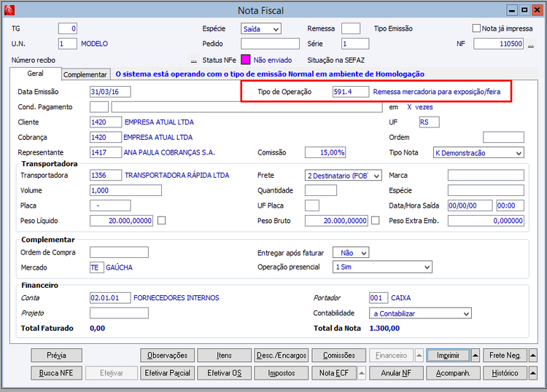Click the Efetivar OS button
The height and width of the screenshot is (392, 547).
coord(224,373)
